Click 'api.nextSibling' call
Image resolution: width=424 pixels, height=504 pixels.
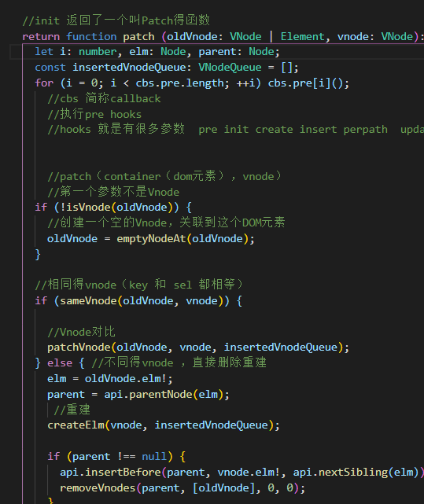coord(341,473)
